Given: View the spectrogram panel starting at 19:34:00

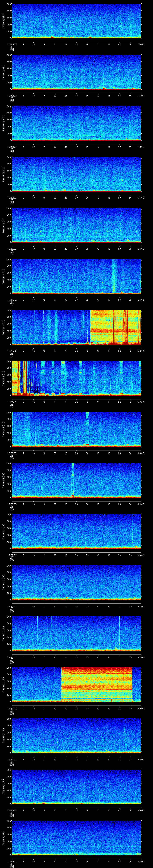Looking at the screenshot, I should [77, 276].
